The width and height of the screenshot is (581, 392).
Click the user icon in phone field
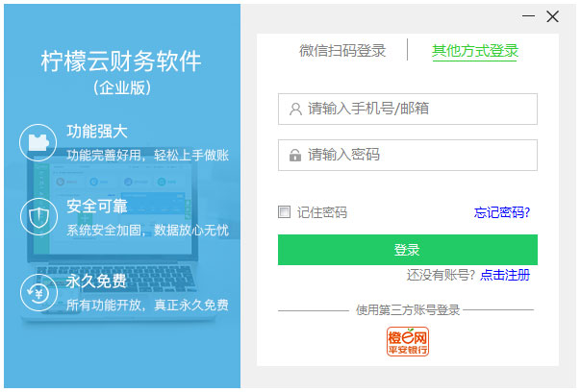pos(294,110)
